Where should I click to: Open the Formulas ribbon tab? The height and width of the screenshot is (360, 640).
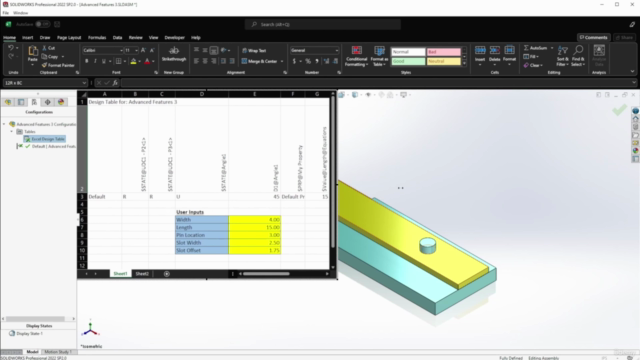point(97,38)
